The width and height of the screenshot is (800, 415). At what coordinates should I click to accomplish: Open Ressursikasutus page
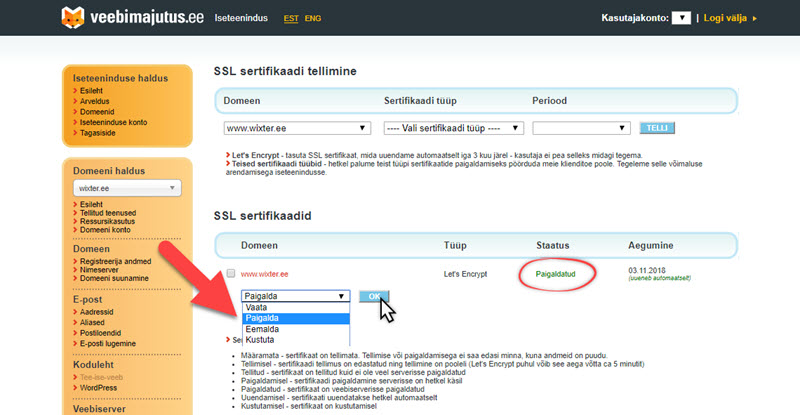[x=107, y=222]
